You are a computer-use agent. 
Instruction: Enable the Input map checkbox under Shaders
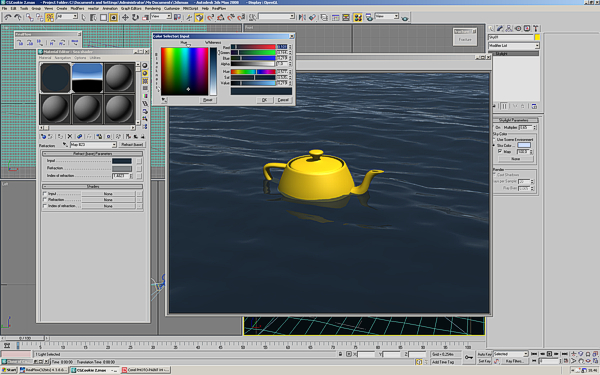45,194
